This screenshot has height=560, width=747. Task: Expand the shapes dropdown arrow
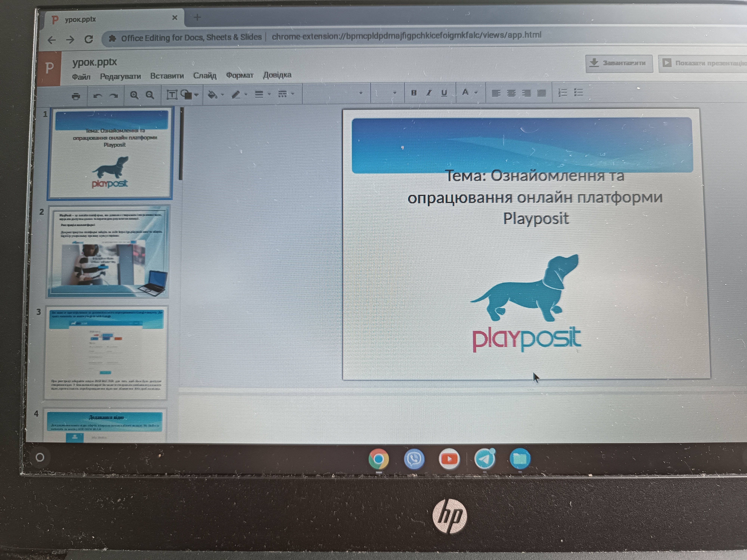pyautogui.click(x=196, y=95)
